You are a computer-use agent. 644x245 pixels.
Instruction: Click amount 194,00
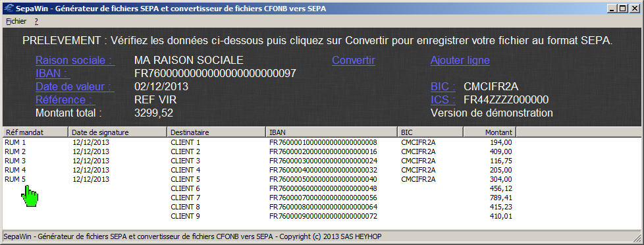(x=501, y=143)
